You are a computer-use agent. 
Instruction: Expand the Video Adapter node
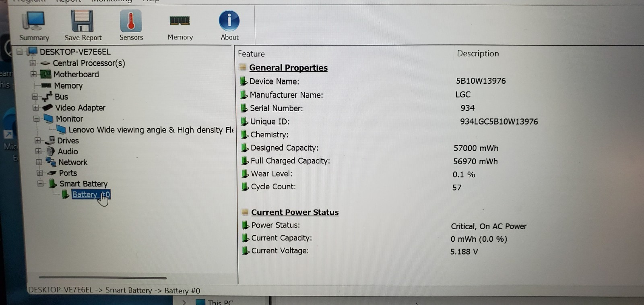coord(36,108)
